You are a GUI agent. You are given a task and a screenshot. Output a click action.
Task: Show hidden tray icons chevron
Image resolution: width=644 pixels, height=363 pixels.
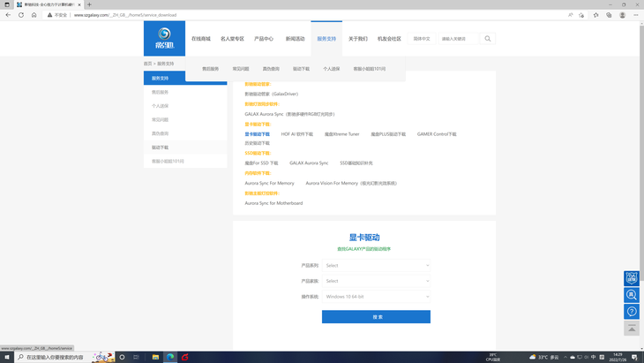tap(565, 357)
